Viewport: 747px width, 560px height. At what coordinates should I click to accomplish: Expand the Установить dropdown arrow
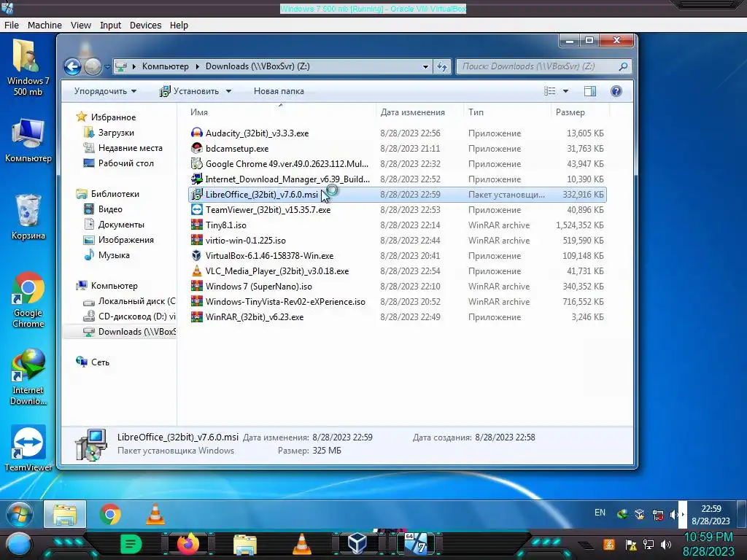point(228,91)
